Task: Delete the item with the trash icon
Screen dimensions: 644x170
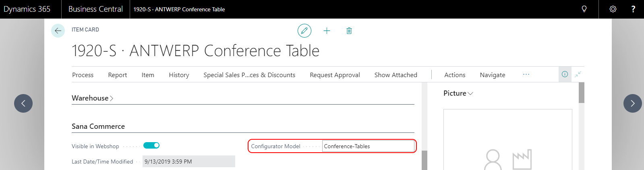Action: [x=349, y=31]
